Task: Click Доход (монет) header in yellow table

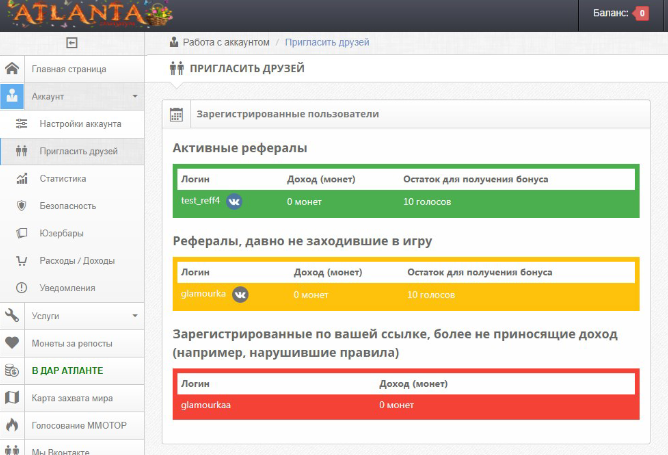Action: [x=328, y=272]
